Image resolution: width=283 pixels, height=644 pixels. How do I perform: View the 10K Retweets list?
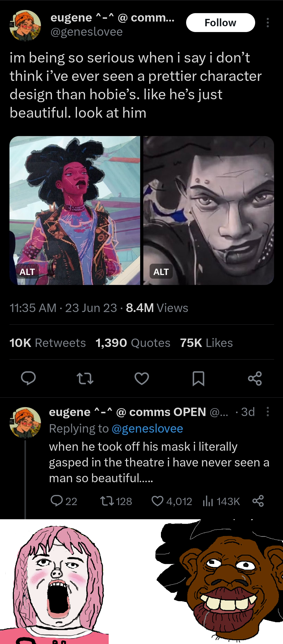click(48, 343)
